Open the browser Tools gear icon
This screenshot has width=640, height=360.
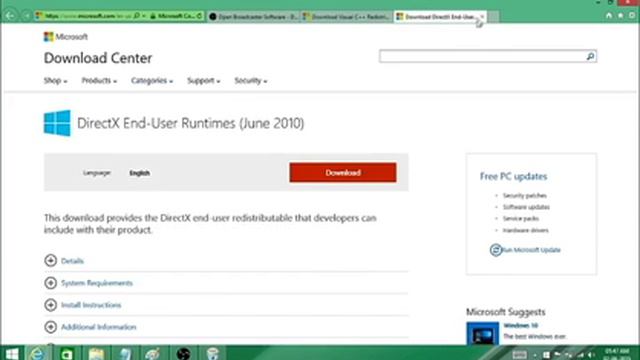632,16
